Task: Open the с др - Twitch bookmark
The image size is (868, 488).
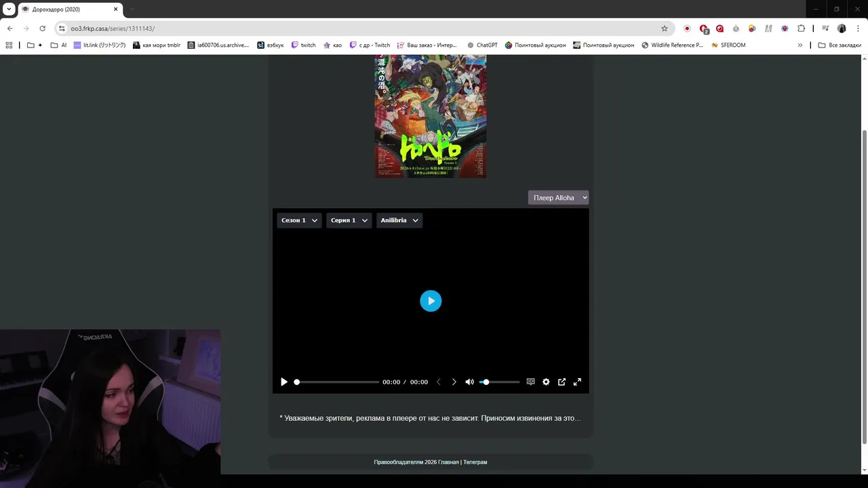Action: (370, 45)
